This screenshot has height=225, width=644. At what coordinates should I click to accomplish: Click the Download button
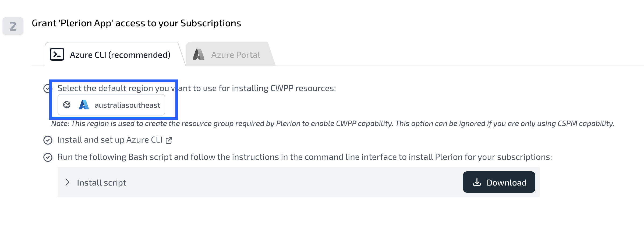499,182
